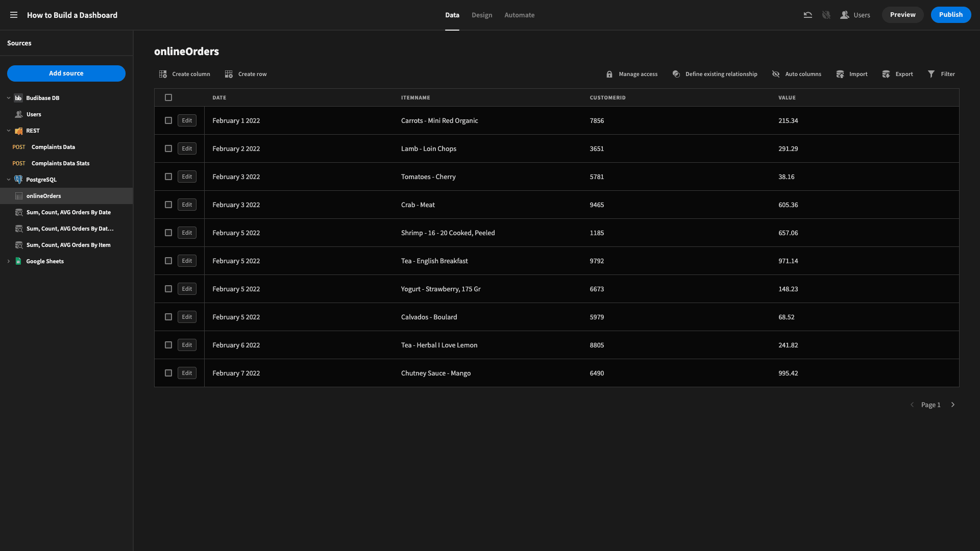Click the Export icon

[886, 74]
